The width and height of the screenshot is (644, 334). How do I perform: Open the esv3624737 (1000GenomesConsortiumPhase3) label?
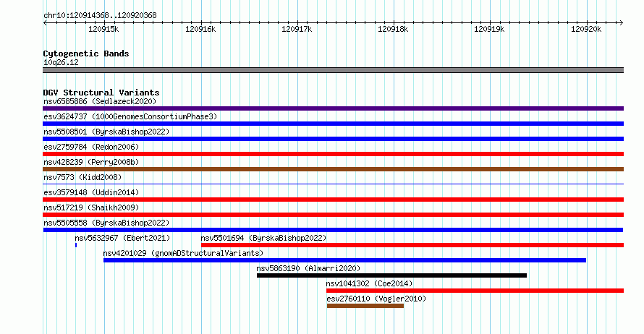pyautogui.click(x=130, y=116)
